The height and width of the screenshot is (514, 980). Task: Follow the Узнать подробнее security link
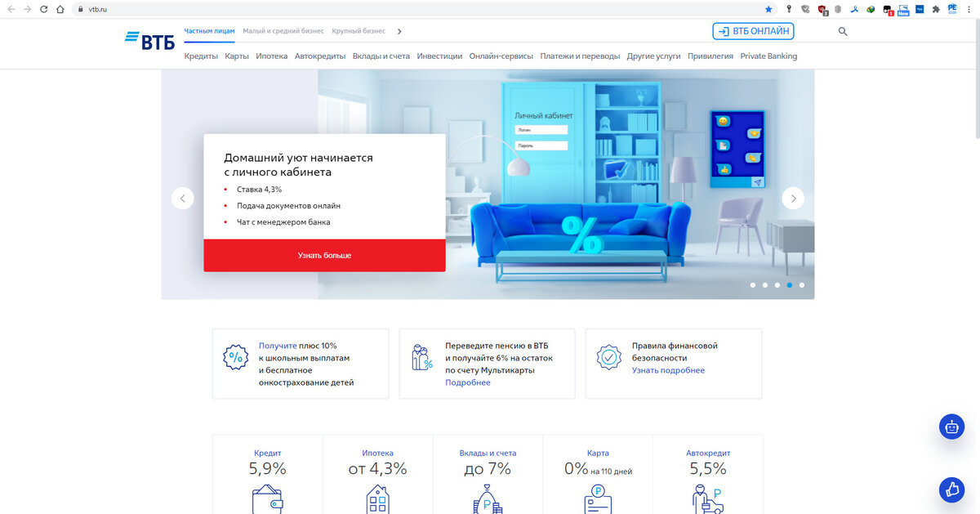pos(668,370)
